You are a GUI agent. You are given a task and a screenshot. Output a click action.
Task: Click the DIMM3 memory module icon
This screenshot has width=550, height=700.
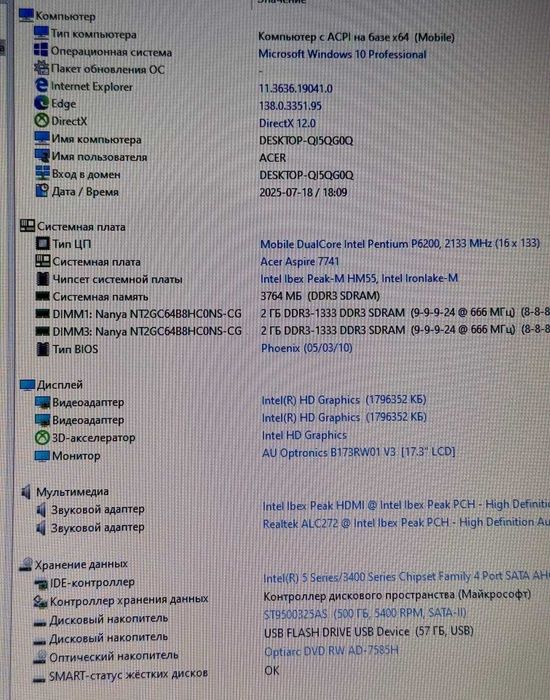coord(42,331)
